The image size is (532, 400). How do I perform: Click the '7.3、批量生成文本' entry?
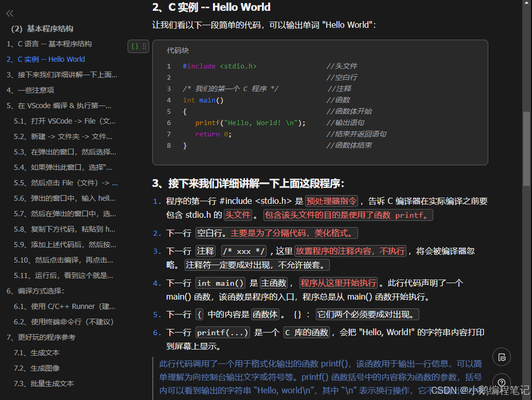click(44, 384)
